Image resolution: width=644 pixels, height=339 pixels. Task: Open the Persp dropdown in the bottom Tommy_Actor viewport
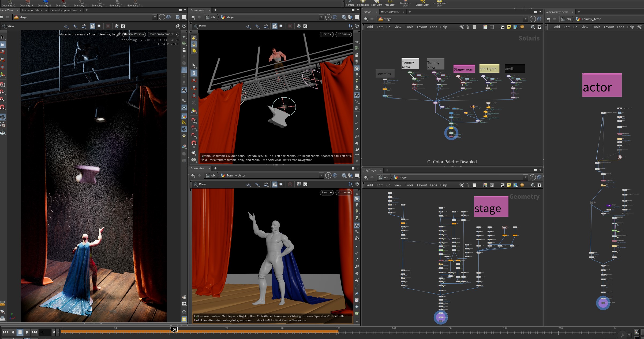click(x=327, y=193)
